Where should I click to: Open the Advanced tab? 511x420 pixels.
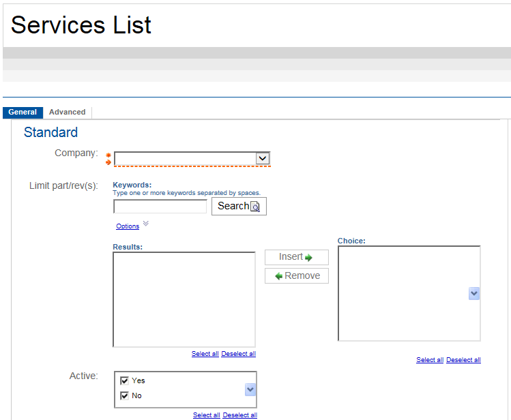pos(67,112)
